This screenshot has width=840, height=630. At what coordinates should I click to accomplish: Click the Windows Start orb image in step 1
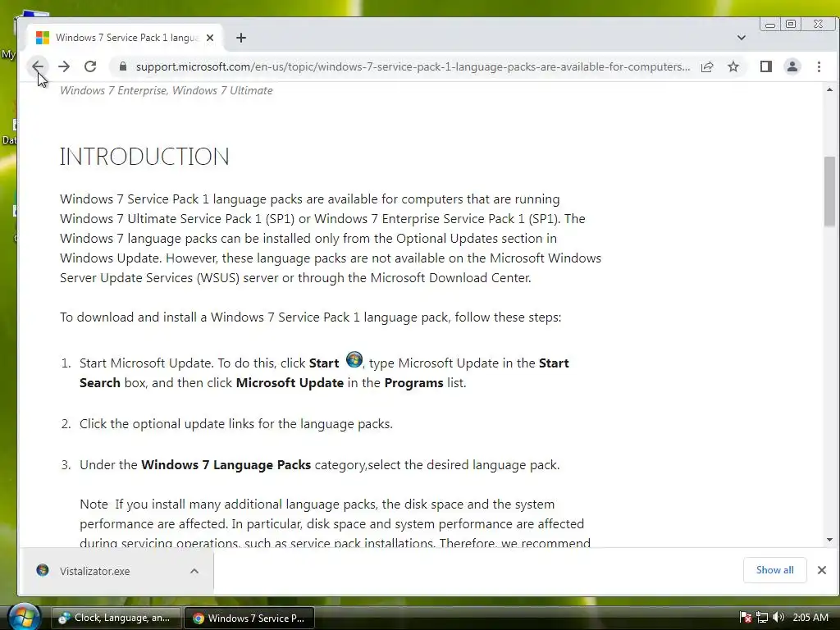pos(354,359)
